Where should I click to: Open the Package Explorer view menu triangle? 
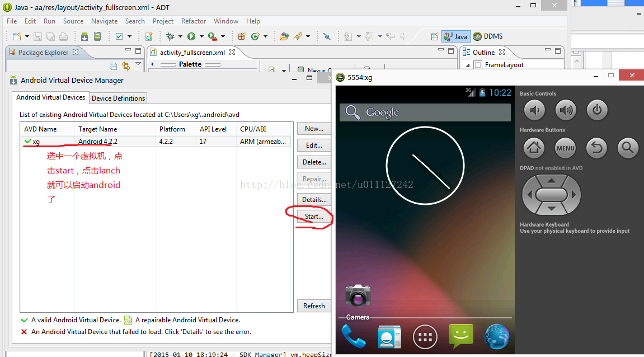coord(138,64)
